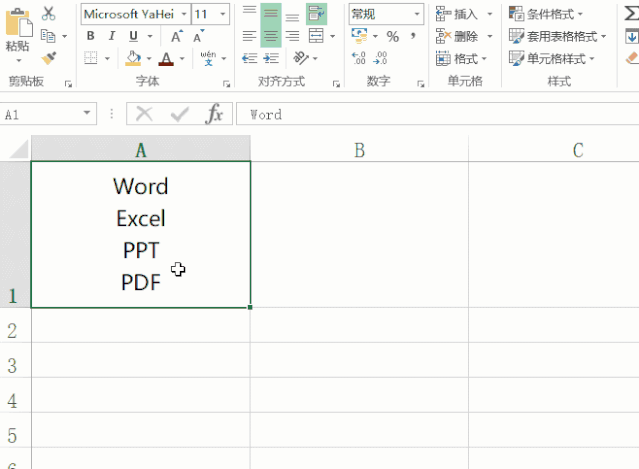Toggle Wrap Text button
This screenshot has width=639, height=469.
(x=317, y=13)
